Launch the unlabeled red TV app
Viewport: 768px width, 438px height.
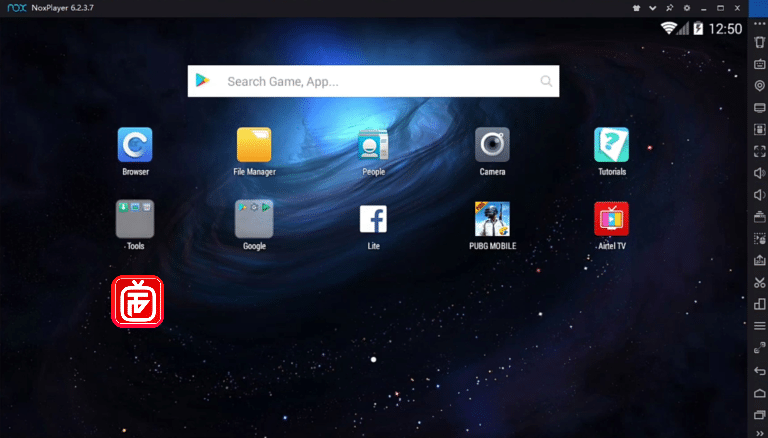click(x=138, y=301)
